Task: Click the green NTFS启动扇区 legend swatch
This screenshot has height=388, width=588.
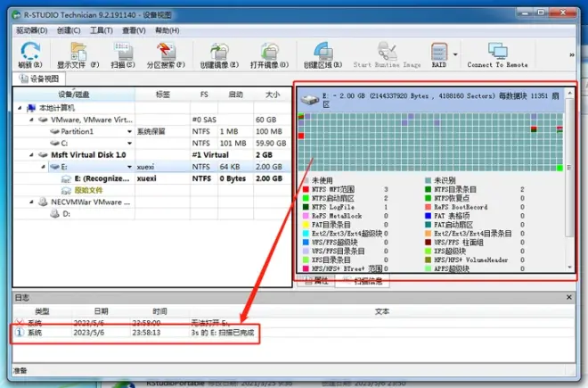Action: (x=306, y=198)
